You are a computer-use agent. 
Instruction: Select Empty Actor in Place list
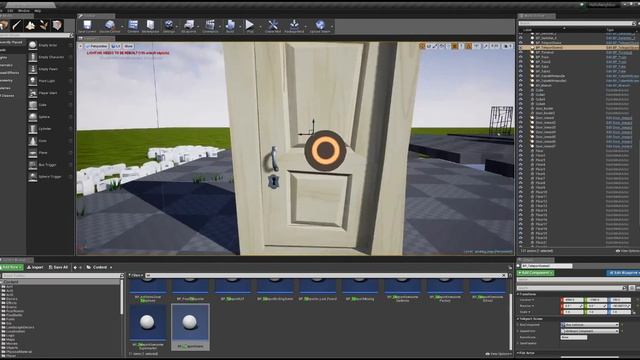point(51,45)
